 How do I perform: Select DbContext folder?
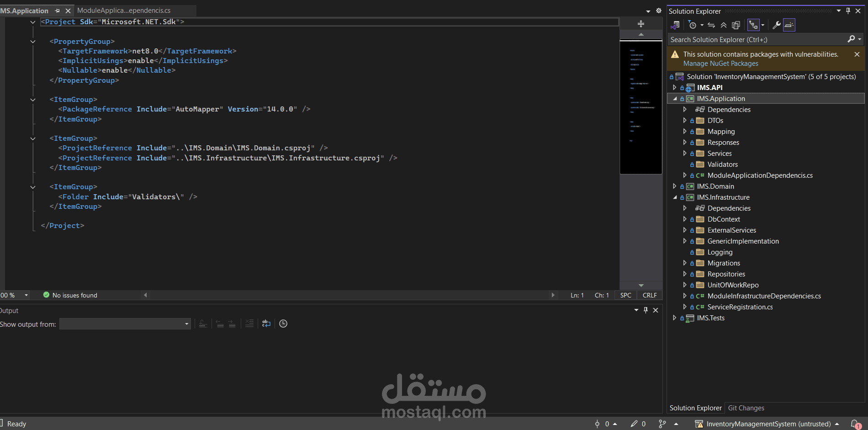pos(724,219)
